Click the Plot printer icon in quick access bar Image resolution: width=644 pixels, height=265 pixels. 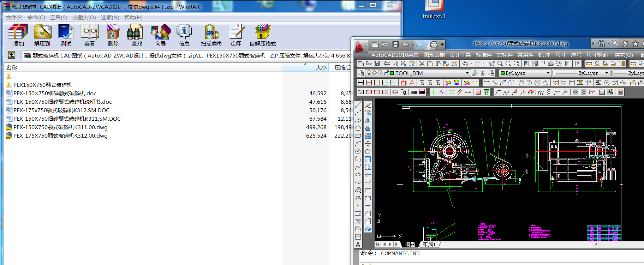click(x=434, y=44)
